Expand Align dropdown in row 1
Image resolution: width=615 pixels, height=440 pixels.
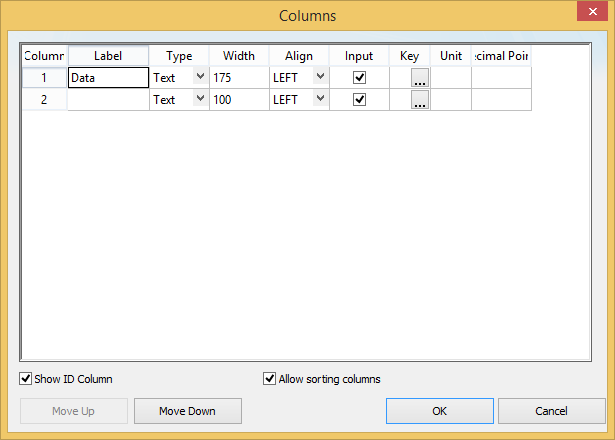pos(320,77)
